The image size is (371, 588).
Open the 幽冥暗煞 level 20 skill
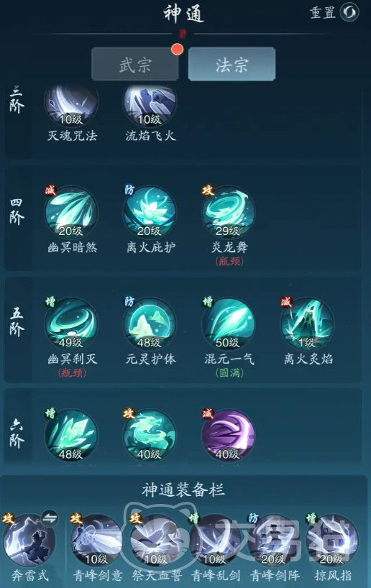71,213
